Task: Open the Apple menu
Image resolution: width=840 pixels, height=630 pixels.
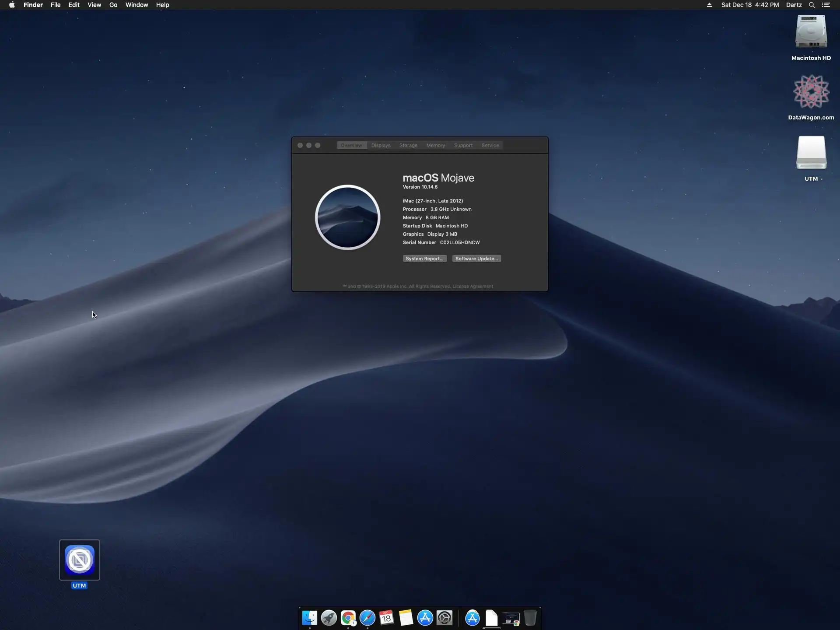Action: pyautogui.click(x=12, y=5)
